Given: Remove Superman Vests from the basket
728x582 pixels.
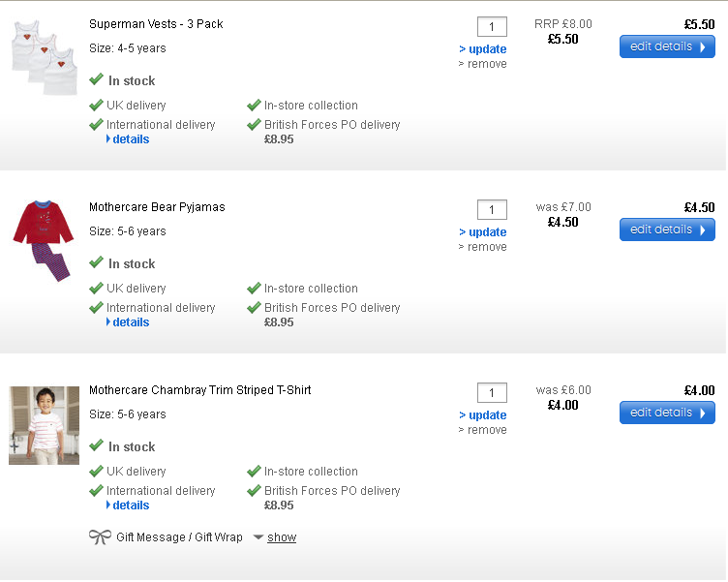Looking at the screenshot, I should [x=483, y=64].
